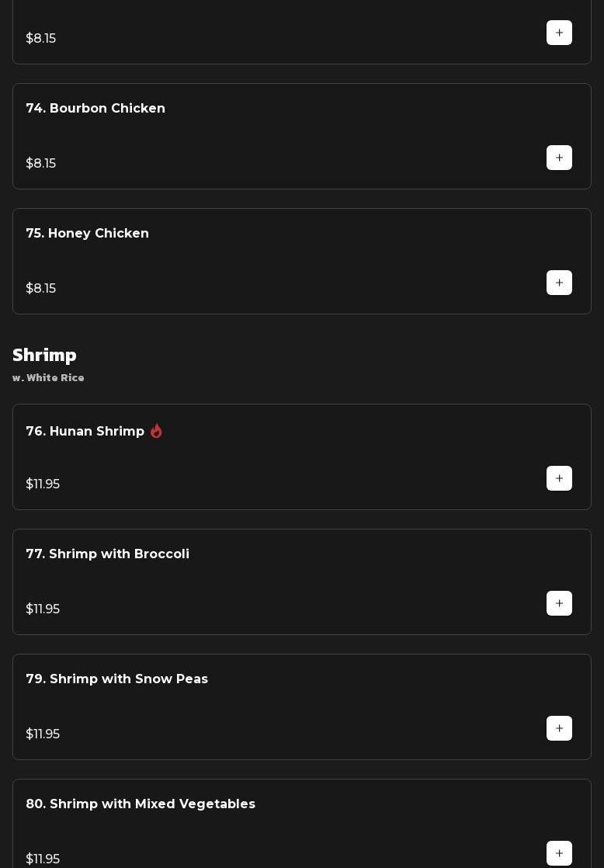Image resolution: width=604 pixels, height=868 pixels.
Task: Add Bourbon Chicken to the order
Action: (x=559, y=158)
